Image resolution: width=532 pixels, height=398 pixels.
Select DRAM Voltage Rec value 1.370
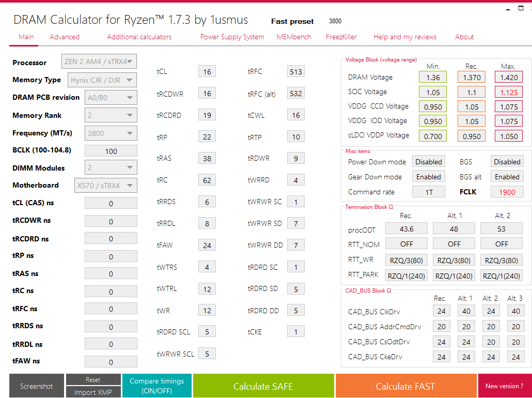click(x=472, y=77)
